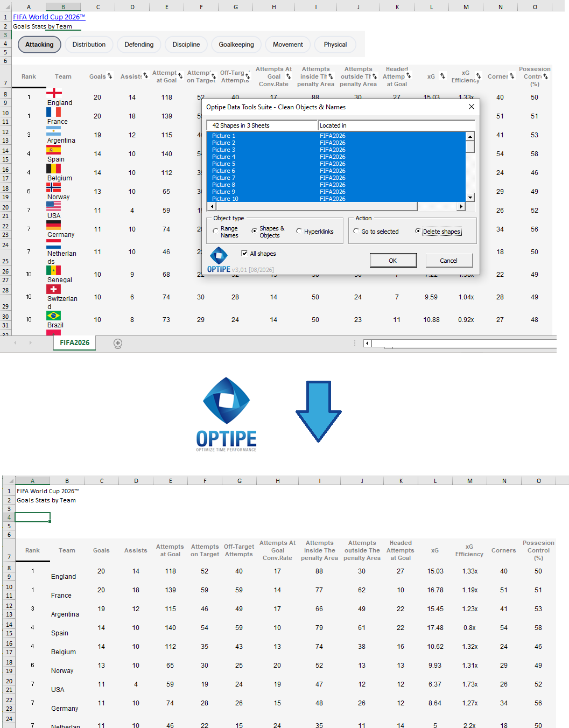Viewport: 569px width, 728px height.
Task: Select the France flag picture
Action: [x=53, y=112]
